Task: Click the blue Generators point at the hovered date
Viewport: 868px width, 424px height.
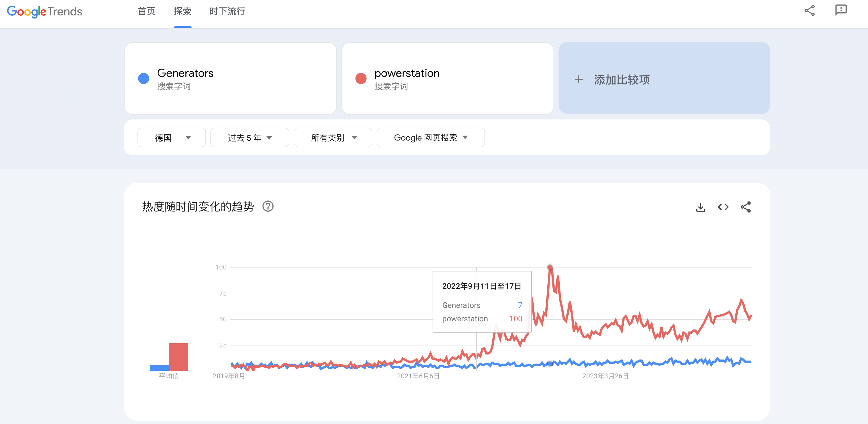Action: [x=550, y=364]
